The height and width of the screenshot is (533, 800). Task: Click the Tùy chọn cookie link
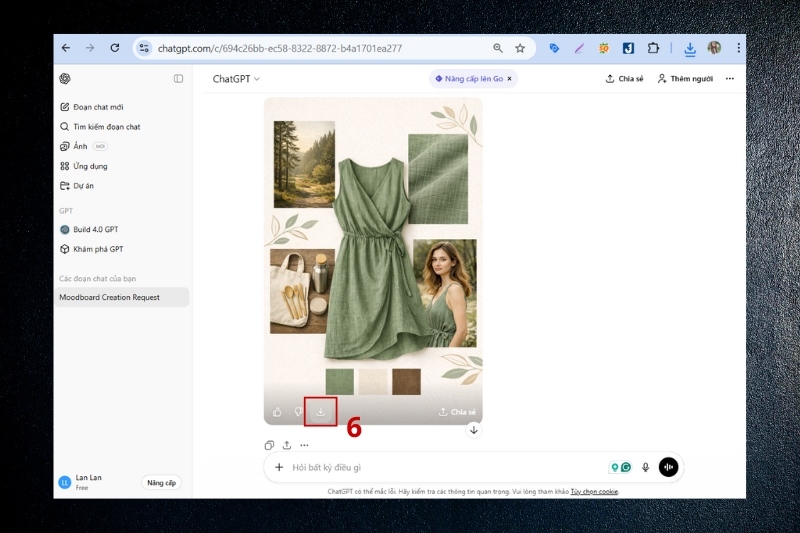coord(594,492)
